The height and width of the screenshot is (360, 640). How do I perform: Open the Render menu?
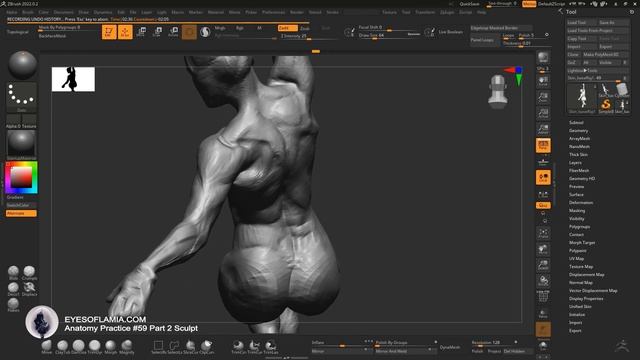click(297, 12)
